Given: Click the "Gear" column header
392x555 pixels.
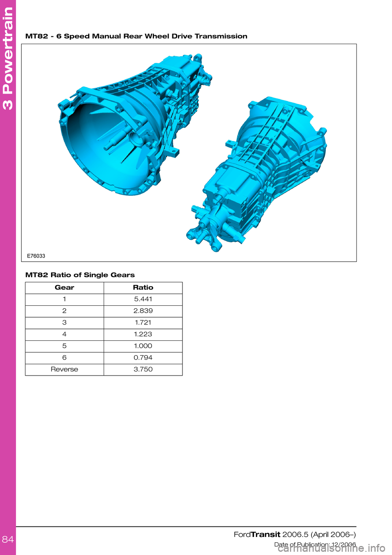Looking at the screenshot, I should 65,288.
